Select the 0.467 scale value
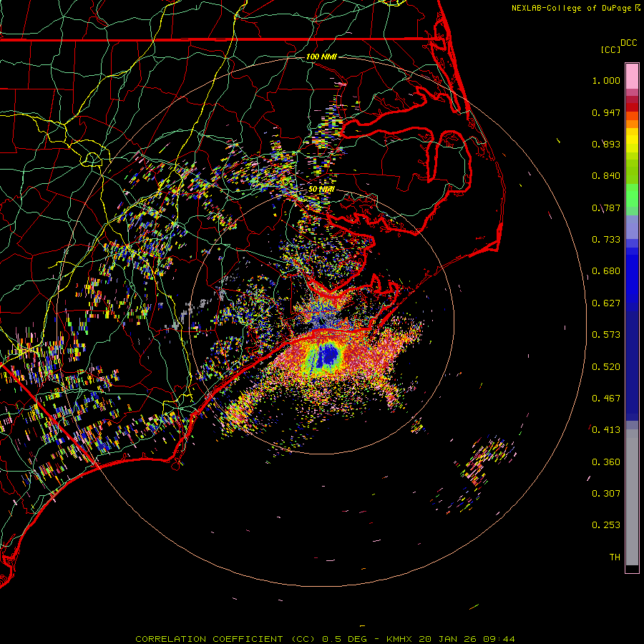Image resolution: width=644 pixels, height=644 pixels. (x=606, y=399)
